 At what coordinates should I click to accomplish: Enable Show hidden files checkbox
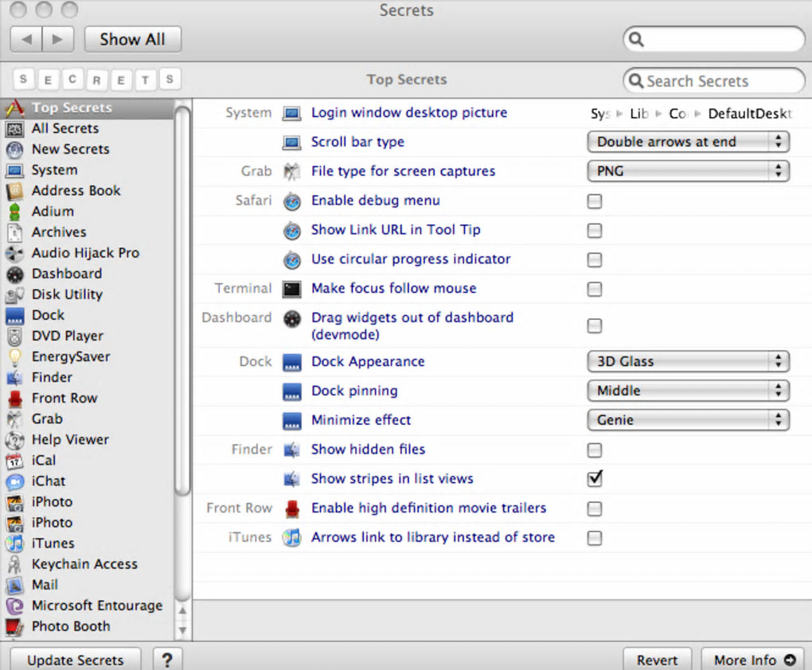(x=595, y=450)
